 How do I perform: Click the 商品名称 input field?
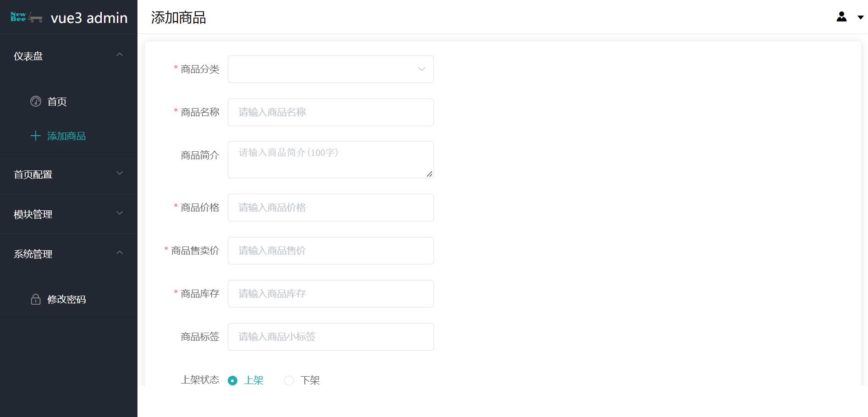point(330,112)
